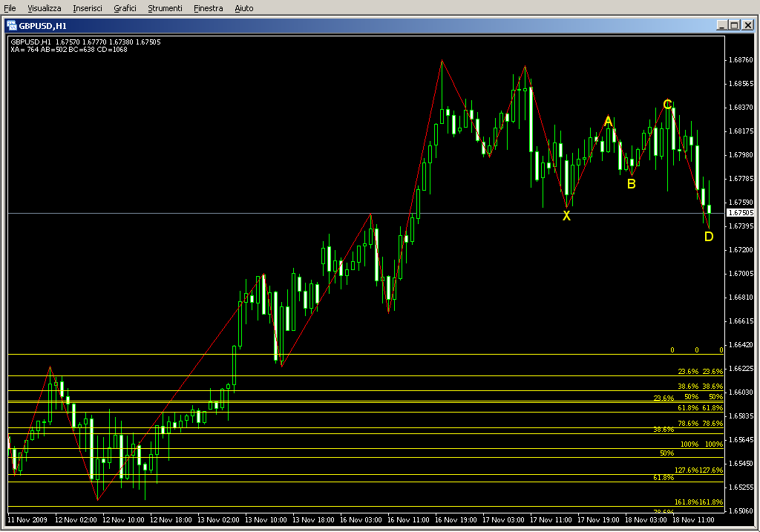This screenshot has width=760, height=532.
Task: Click the yellow B pattern label
Action: point(631,184)
